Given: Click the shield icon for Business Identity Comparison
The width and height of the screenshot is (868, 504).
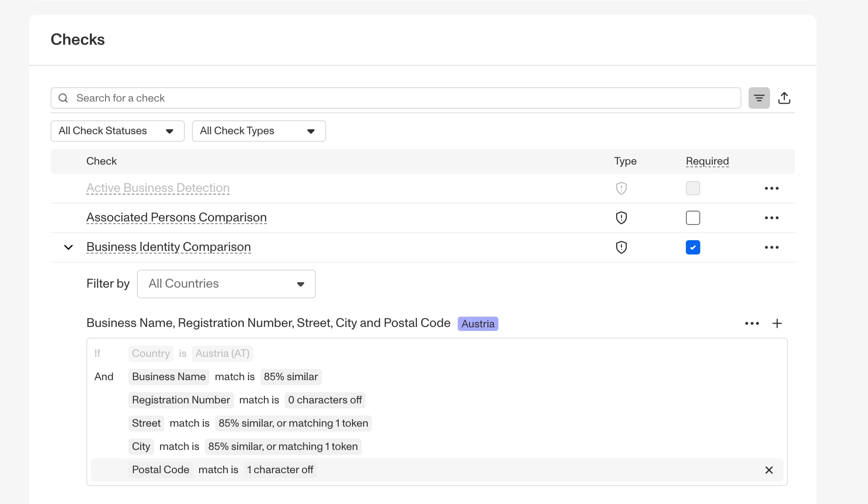Looking at the screenshot, I should [x=621, y=247].
